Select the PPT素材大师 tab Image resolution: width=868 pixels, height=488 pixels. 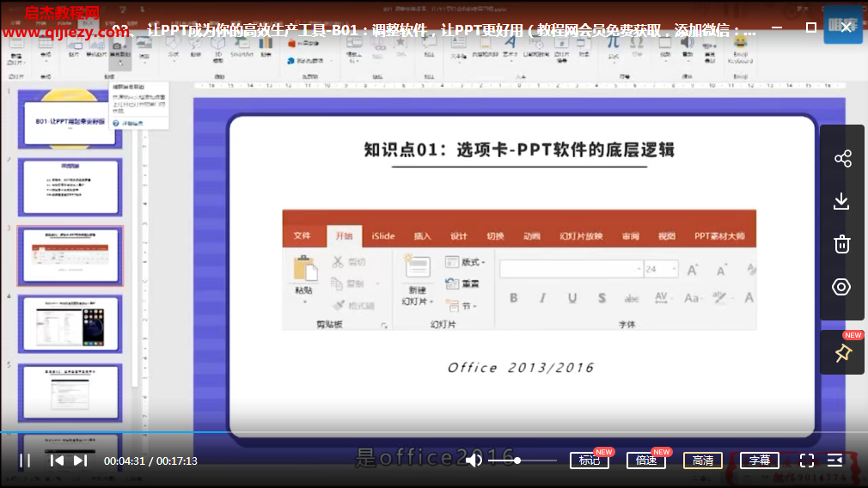(x=719, y=235)
